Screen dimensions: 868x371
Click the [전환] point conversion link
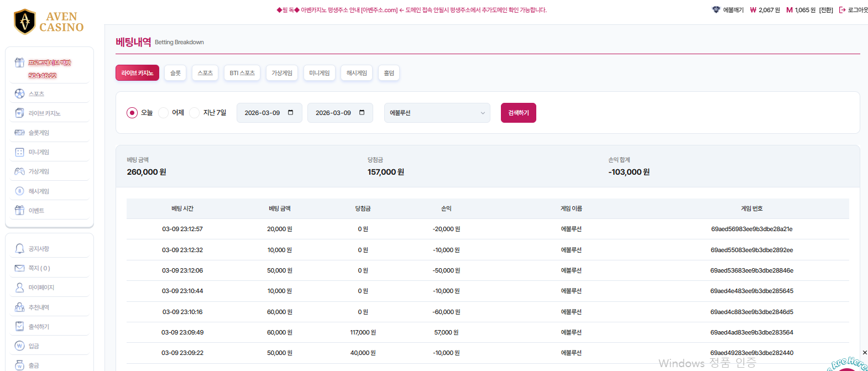click(826, 10)
